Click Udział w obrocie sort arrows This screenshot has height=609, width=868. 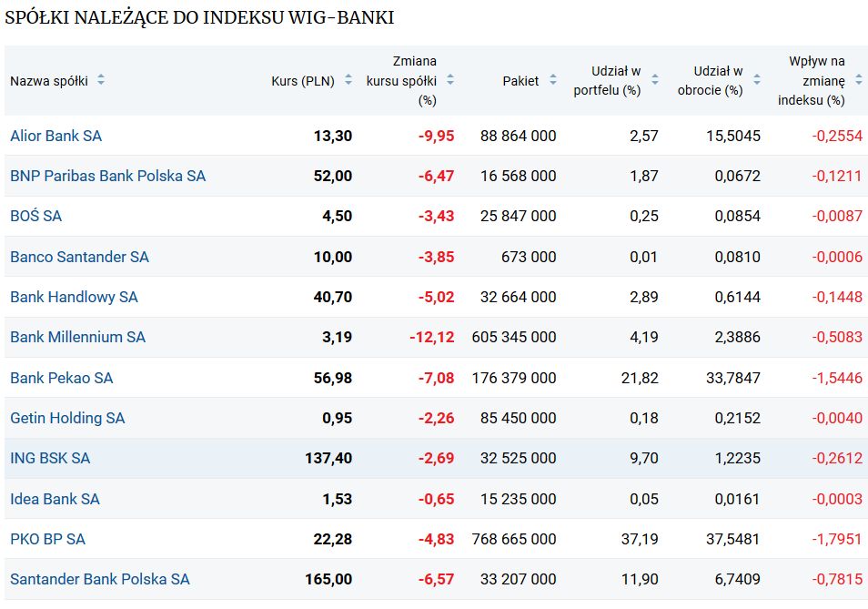(x=757, y=80)
